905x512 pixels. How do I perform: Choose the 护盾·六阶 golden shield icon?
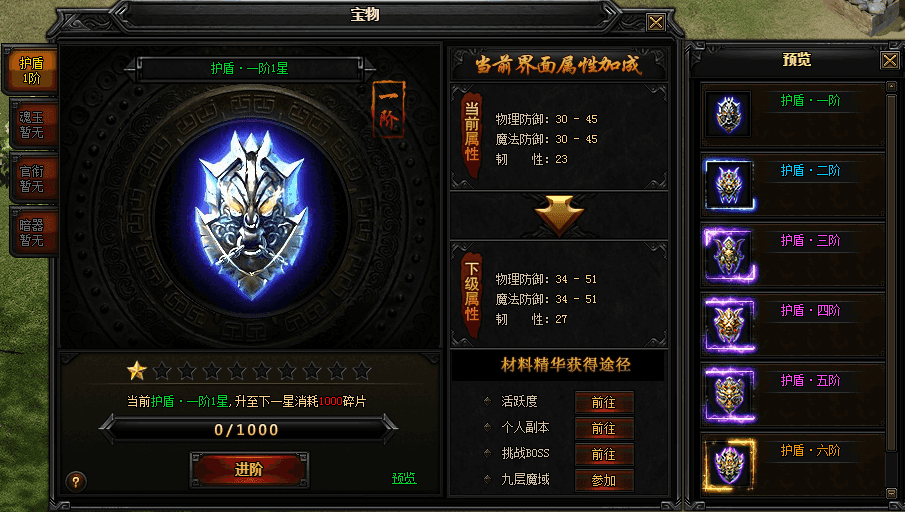(730, 465)
